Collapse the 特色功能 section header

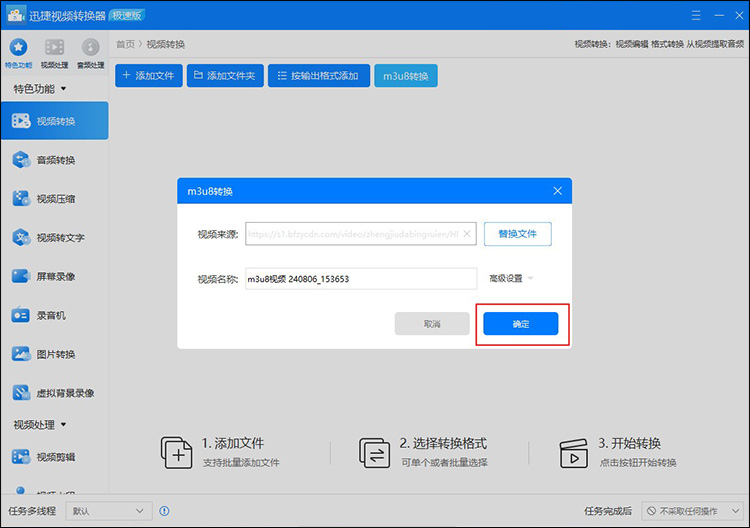[x=40, y=89]
